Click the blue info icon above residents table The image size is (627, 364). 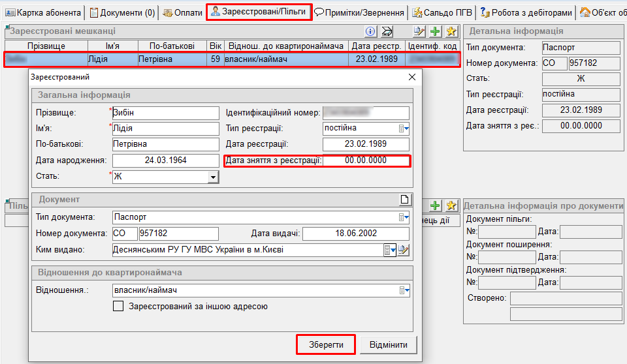point(370,31)
